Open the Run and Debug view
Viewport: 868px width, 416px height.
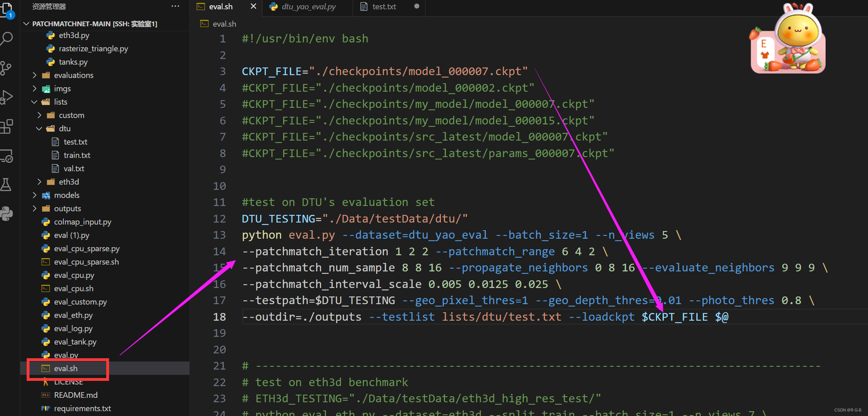(6, 97)
